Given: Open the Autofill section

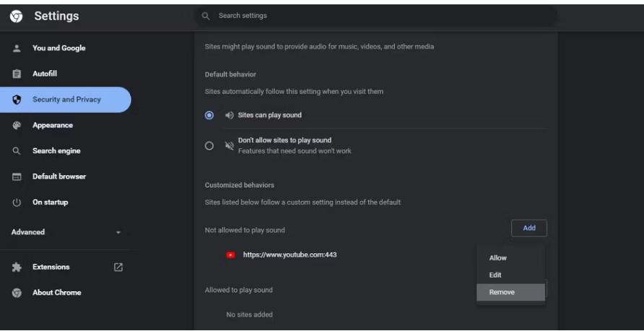Looking at the screenshot, I should click(x=45, y=74).
